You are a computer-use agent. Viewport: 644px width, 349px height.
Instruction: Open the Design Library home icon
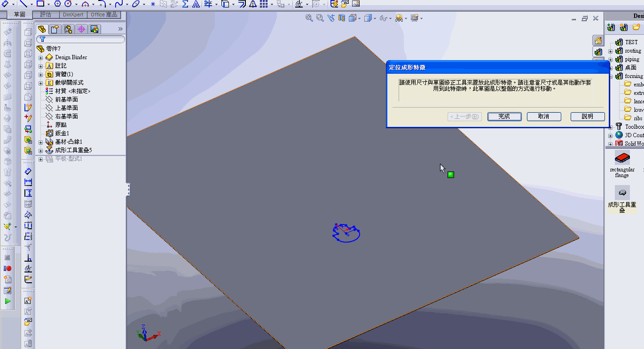pos(598,40)
